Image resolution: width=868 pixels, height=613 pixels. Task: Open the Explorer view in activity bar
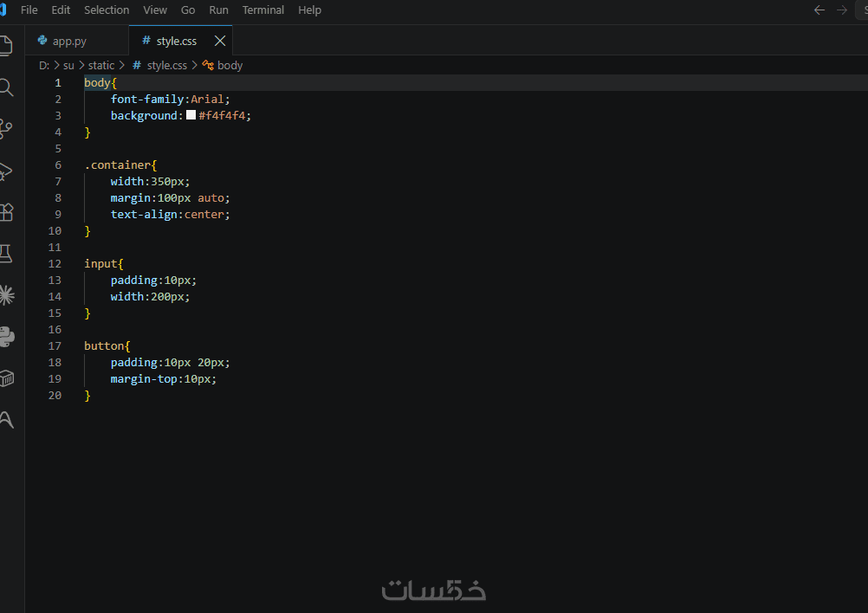click(5, 45)
